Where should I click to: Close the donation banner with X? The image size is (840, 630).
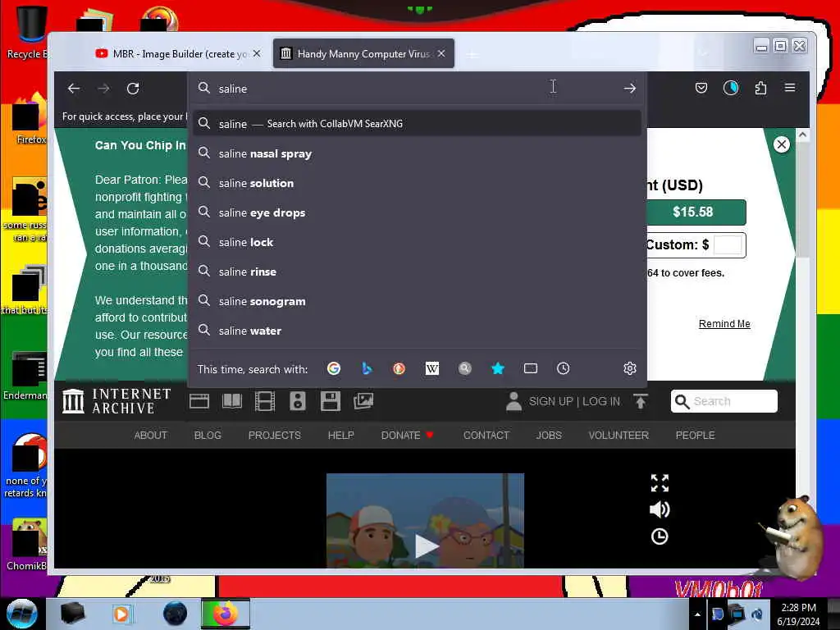pos(782,144)
